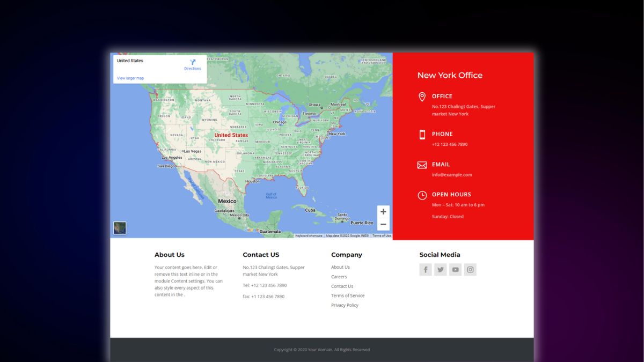This screenshot has width=644, height=362.
Task: Click the Mon – Sat hours text
Action: point(458,205)
